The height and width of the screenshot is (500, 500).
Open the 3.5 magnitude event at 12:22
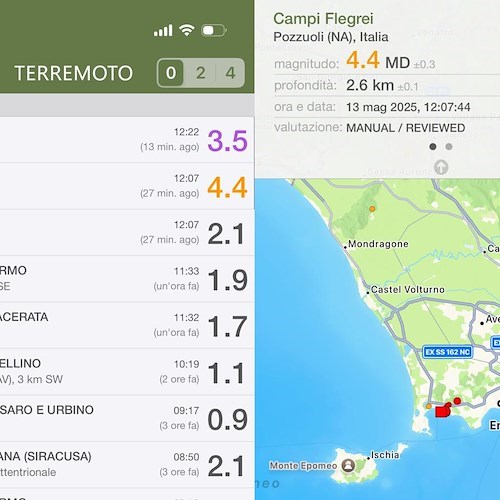(127, 140)
